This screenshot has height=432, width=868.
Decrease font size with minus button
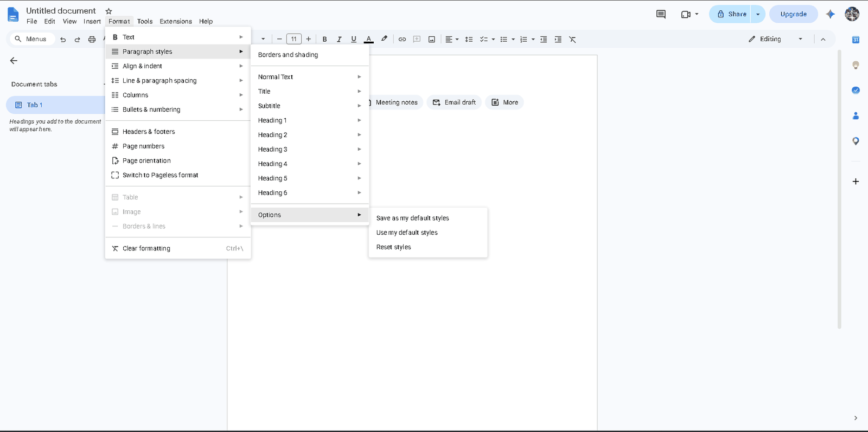click(279, 39)
